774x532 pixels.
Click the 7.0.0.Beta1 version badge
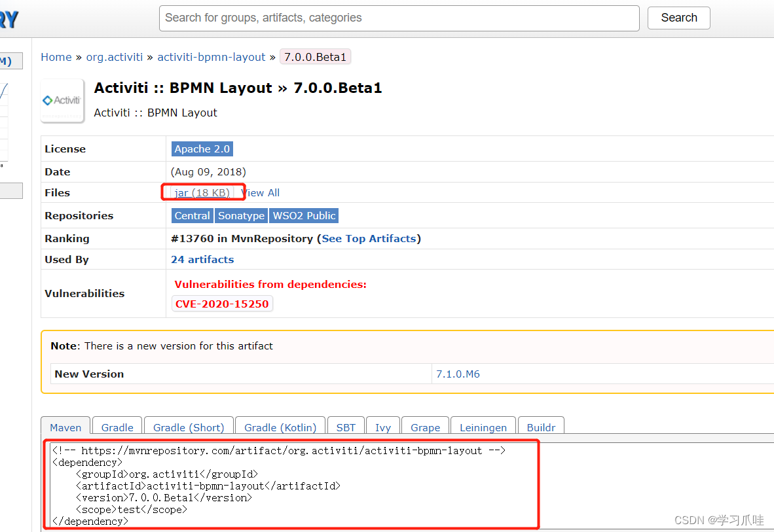[x=316, y=57]
